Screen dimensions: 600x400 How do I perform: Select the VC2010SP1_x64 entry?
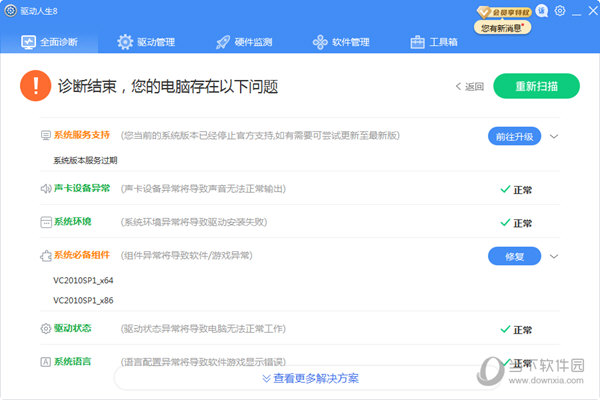[83, 281]
